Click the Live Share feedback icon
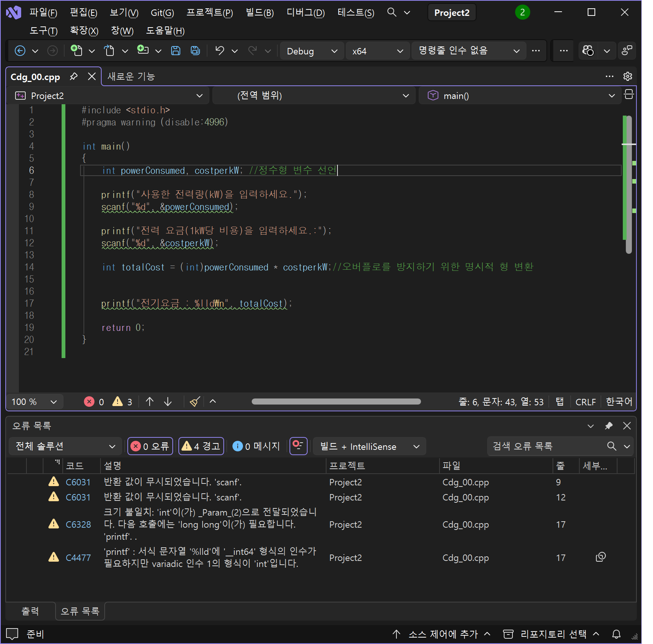The width and height of the screenshot is (653, 644). [x=627, y=51]
